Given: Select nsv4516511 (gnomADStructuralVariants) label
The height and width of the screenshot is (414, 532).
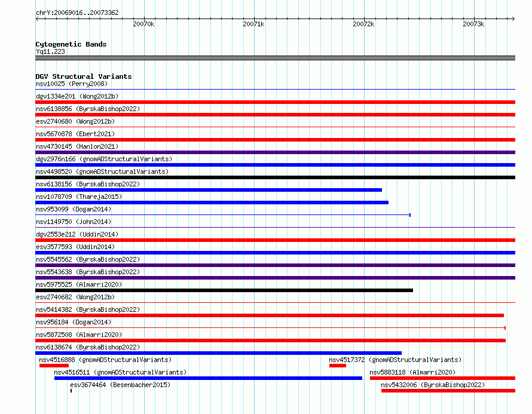Looking at the screenshot, I should 120,372.
